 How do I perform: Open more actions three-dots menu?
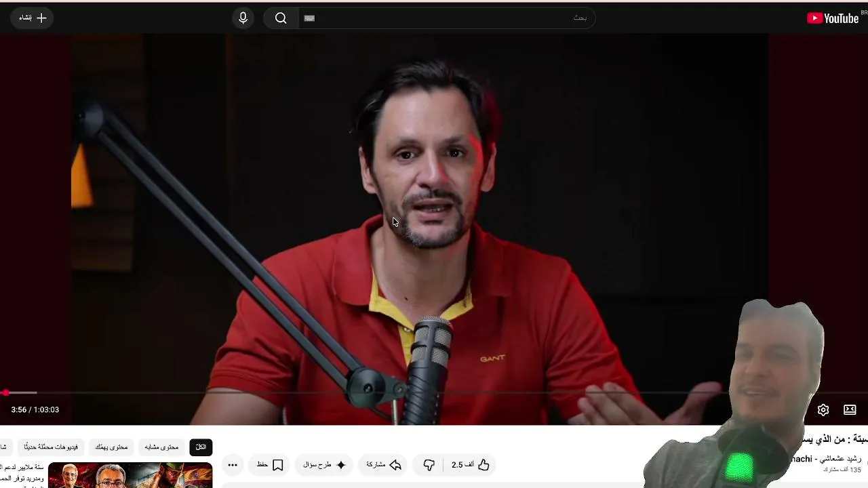[233, 465]
